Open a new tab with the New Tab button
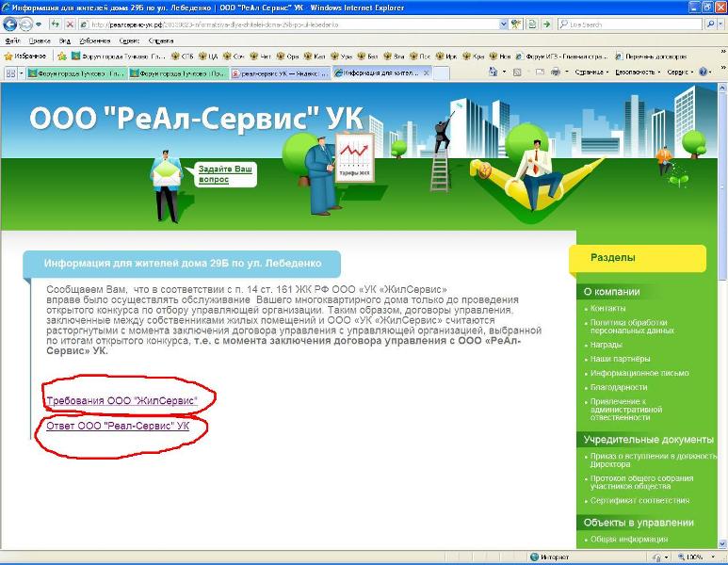728x565 pixels. coord(441,73)
